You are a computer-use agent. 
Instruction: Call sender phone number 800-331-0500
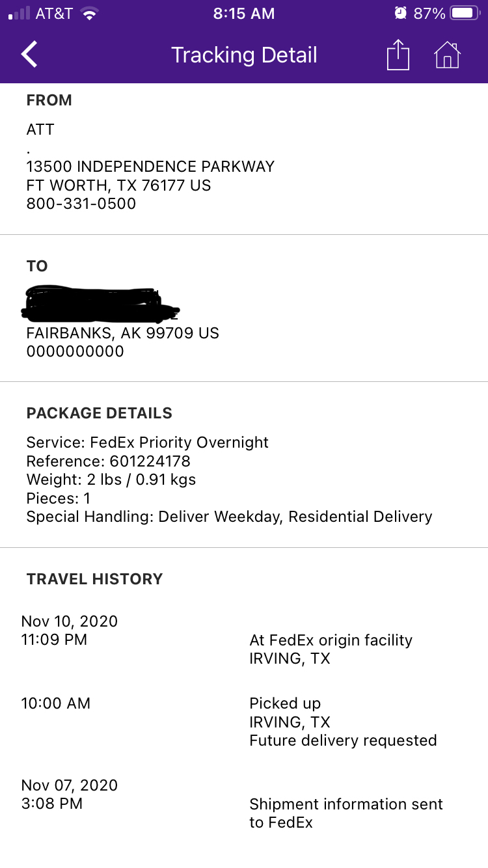pos(81,204)
